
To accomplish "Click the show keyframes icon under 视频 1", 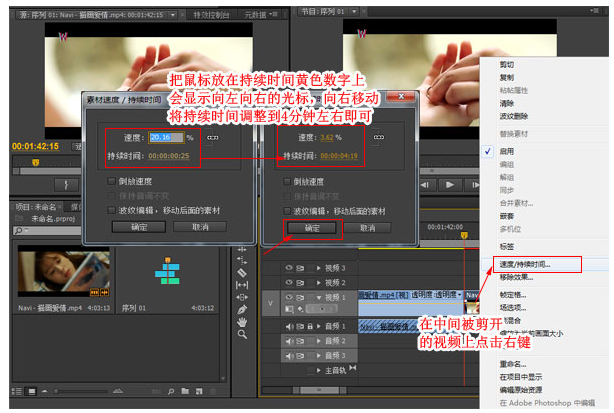I will [300, 309].
